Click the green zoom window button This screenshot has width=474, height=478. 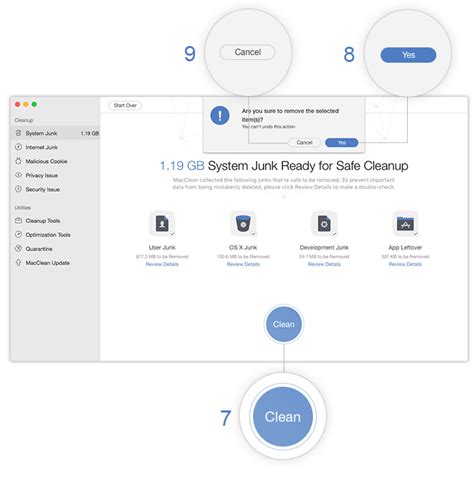click(34, 104)
